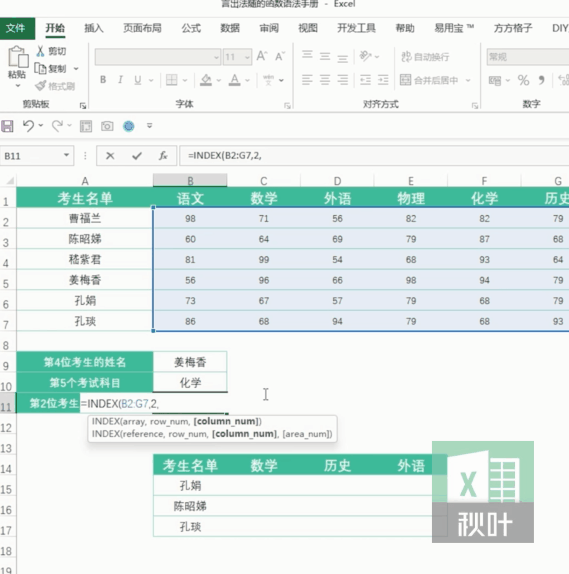Align text right
This screenshot has width=569, height=574.
click(x=343, y=80)
